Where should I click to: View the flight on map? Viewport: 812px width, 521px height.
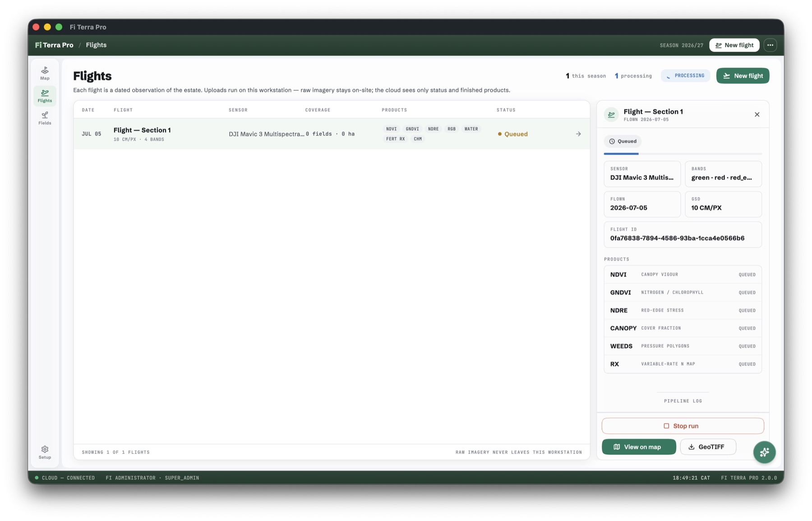639,447
